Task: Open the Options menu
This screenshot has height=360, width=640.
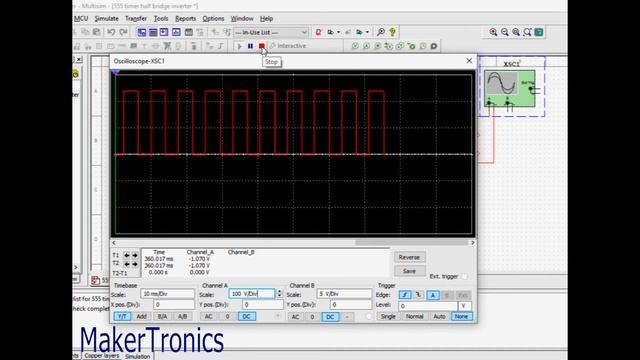Action: (213, 19)
